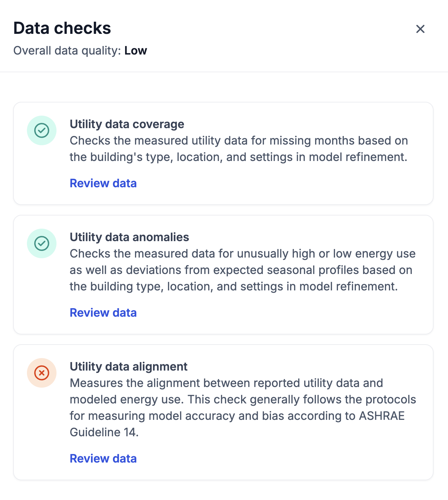Select the Utility data alignment title
This screenshot has width=448, height=500.
pyautogui.click(x=128, y=367)
